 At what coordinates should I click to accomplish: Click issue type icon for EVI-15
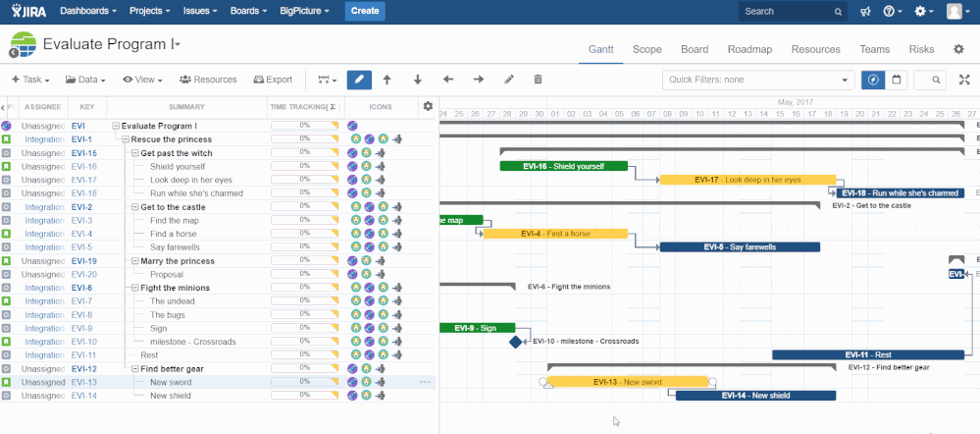click(x=6, y=153)
